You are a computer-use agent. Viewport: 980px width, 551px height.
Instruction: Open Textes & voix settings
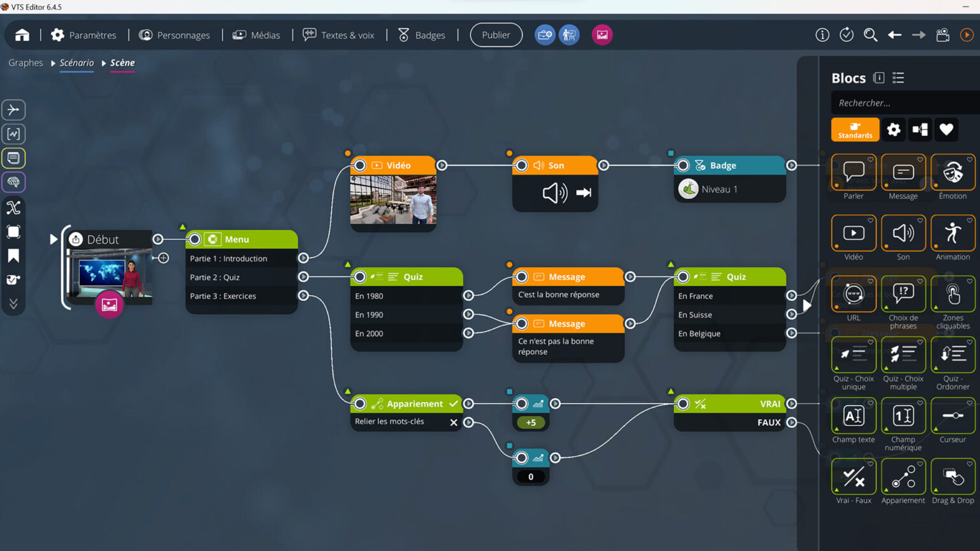(x=338, y=35)
